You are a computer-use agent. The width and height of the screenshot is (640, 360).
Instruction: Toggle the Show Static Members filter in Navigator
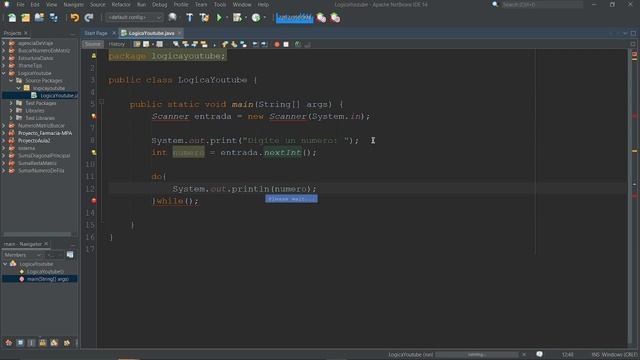point(31,343)
